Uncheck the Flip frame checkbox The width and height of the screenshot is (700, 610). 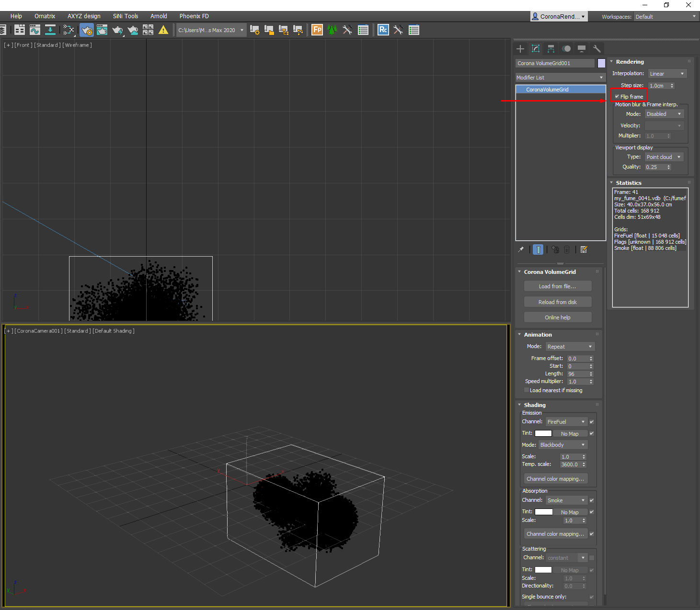coord(617,97)
